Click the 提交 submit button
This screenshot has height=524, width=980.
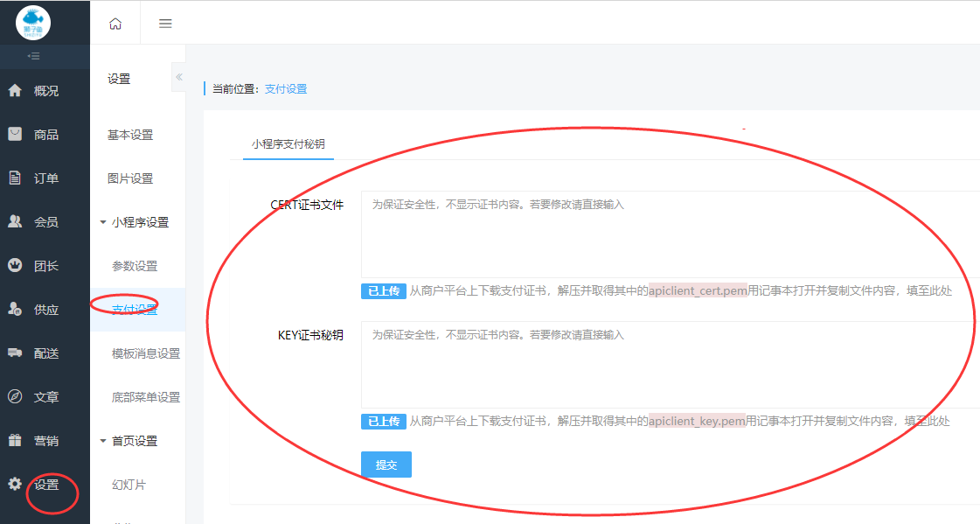pos(386,465)
